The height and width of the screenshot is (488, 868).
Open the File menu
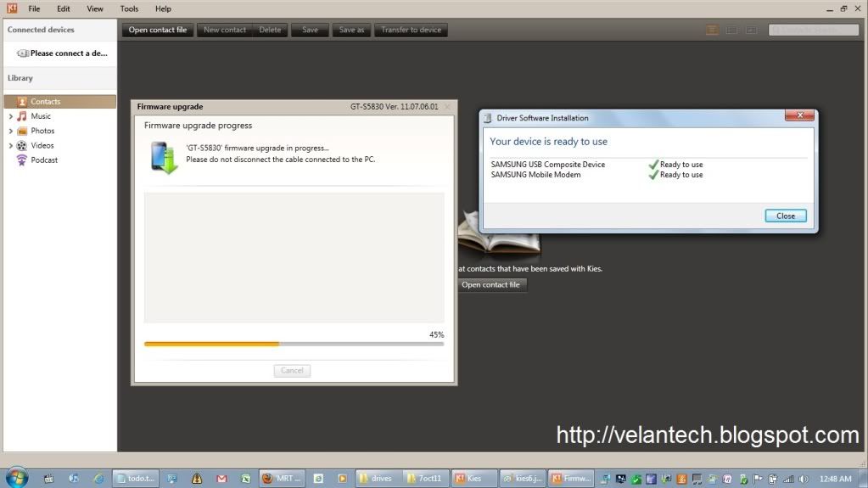[34, 8]
